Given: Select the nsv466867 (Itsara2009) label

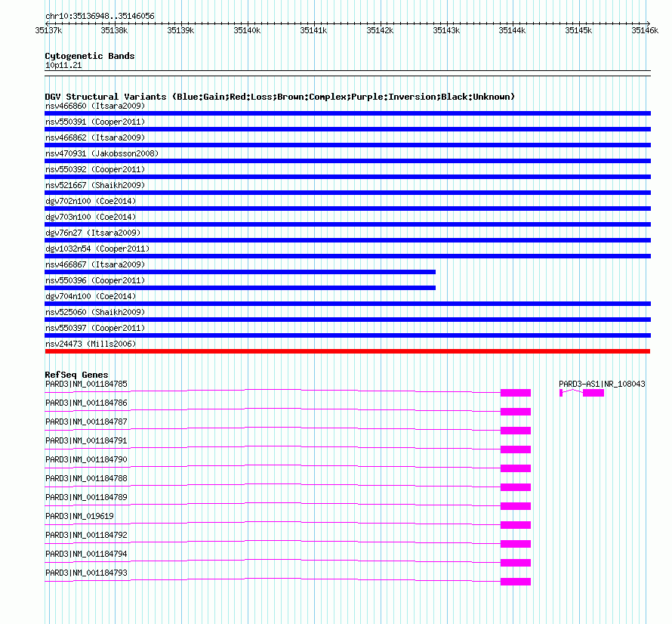Looking at the screenshot, I should click(x=95, y=264).
